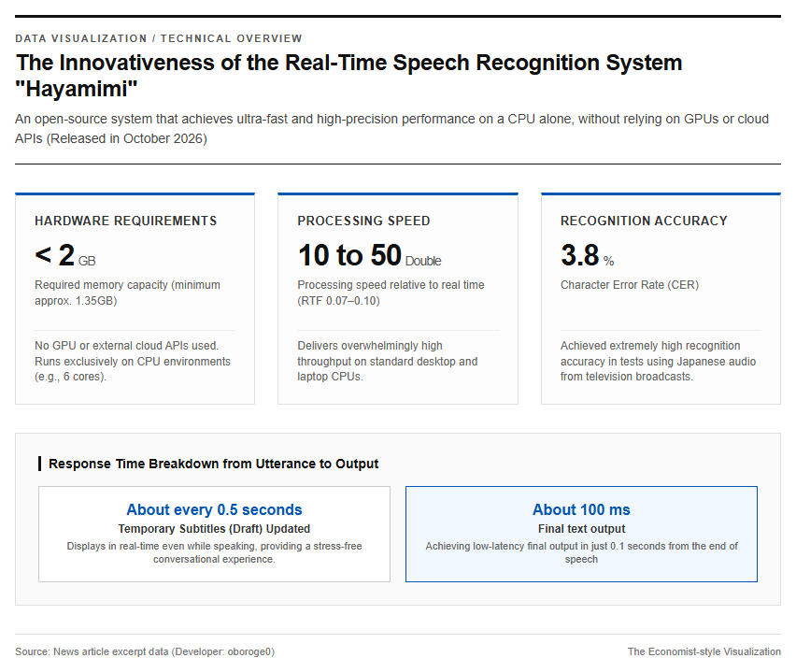Click the "Displays in real-time even while speaking" description
This screenshot has width=796, height=672.
pyautogui.click(x=214, y=552)
